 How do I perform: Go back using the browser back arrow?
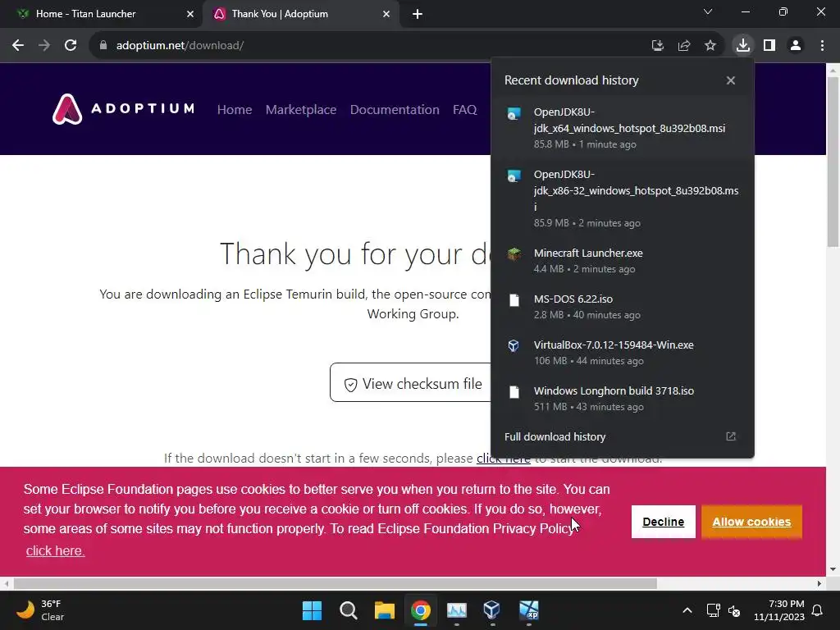[x=18, y=46]
